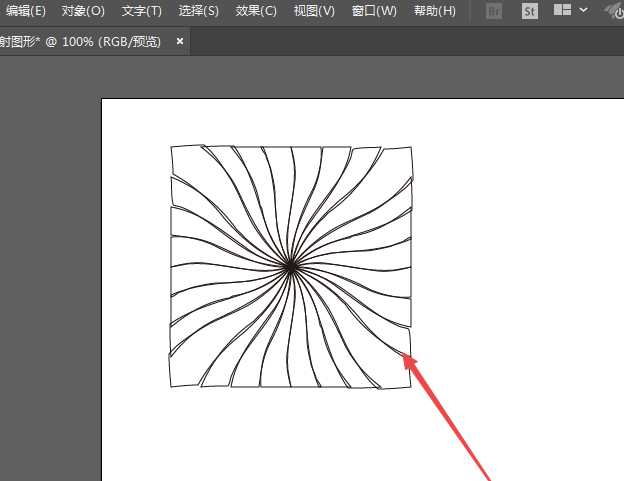
Task: Open the 窗口(W) menu
Action: tap(374, 11)
